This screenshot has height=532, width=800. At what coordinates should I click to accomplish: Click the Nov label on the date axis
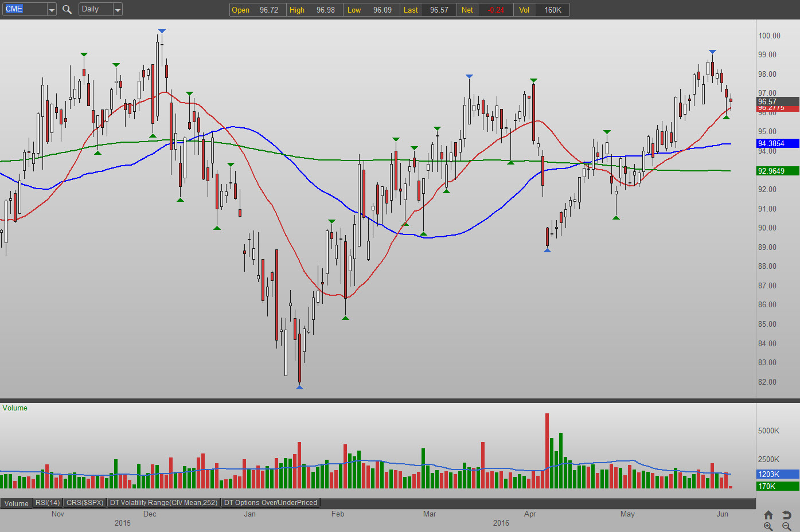58,514
